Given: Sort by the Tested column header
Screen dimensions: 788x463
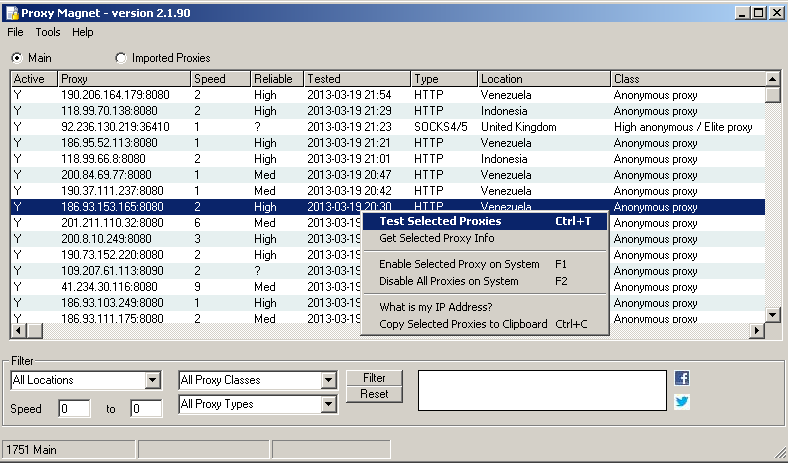Looking at the screenshot, I should [x=358, y=79].
